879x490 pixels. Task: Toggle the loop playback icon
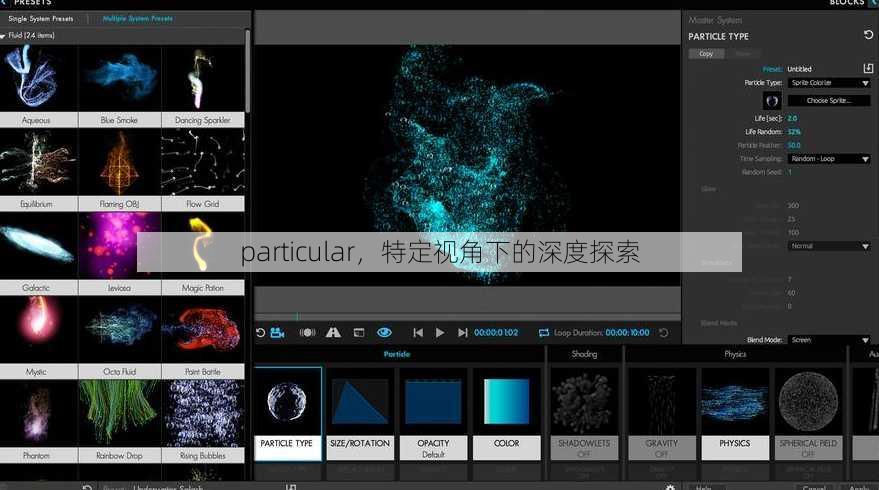pyautogui.click(x=543, y=332)
